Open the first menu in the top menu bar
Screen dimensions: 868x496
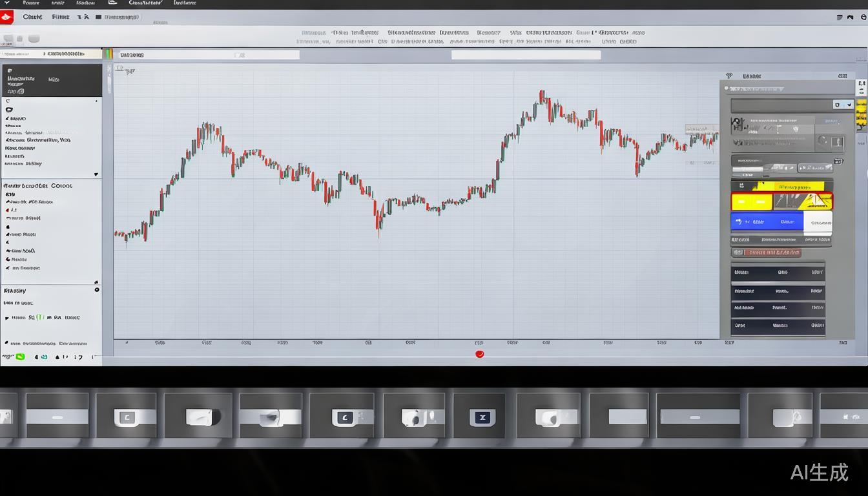31,3
